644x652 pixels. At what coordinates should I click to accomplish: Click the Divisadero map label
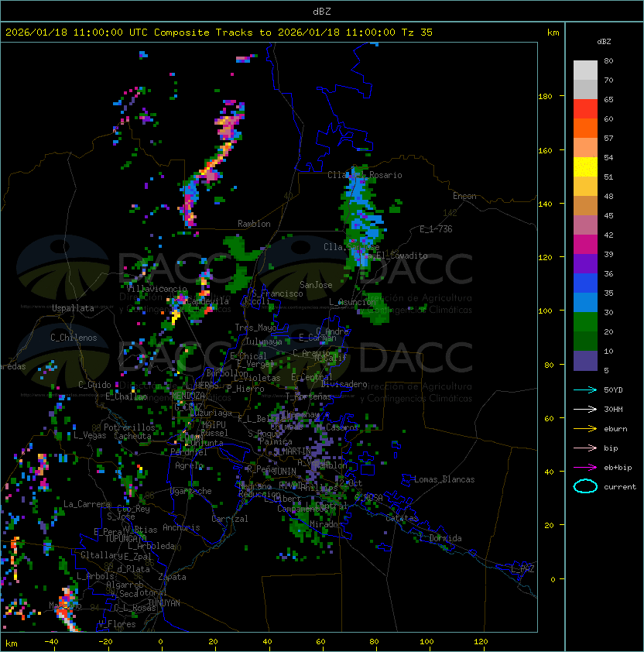[344, 384]
